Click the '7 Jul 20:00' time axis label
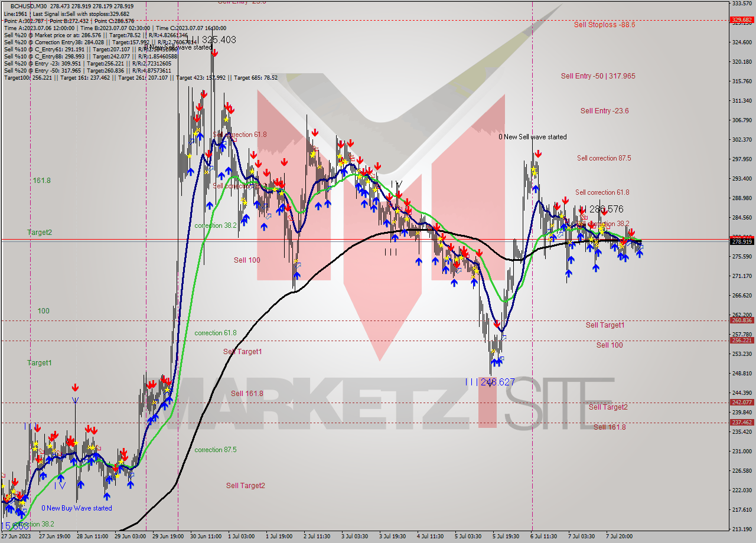 click(619, 537)
